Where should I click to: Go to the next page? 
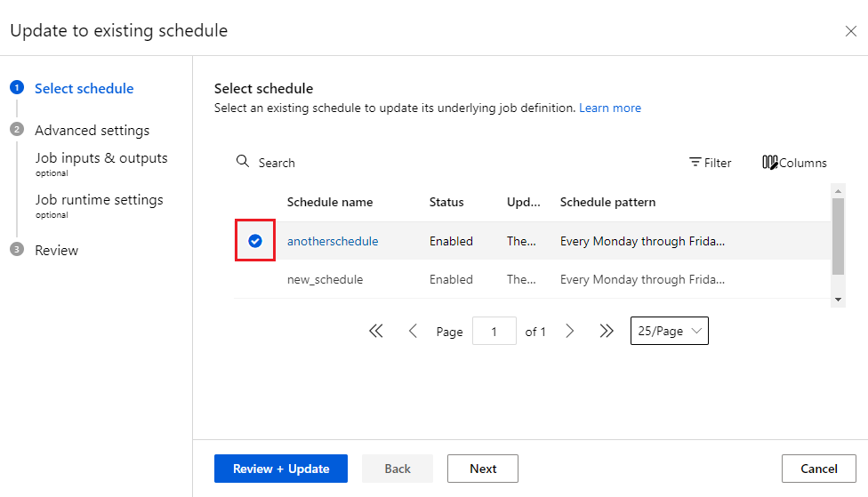(570, 331)
